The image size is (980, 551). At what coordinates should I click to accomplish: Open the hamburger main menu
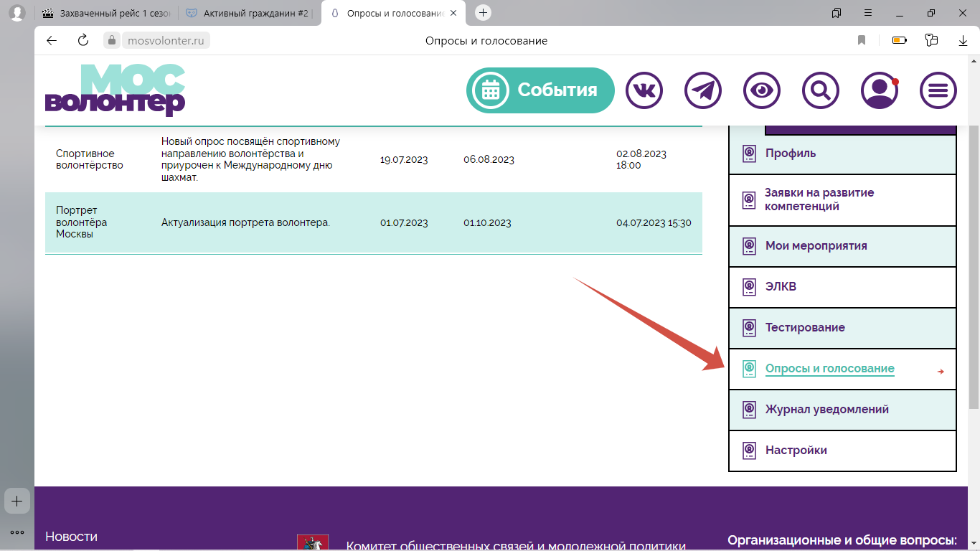938,90
